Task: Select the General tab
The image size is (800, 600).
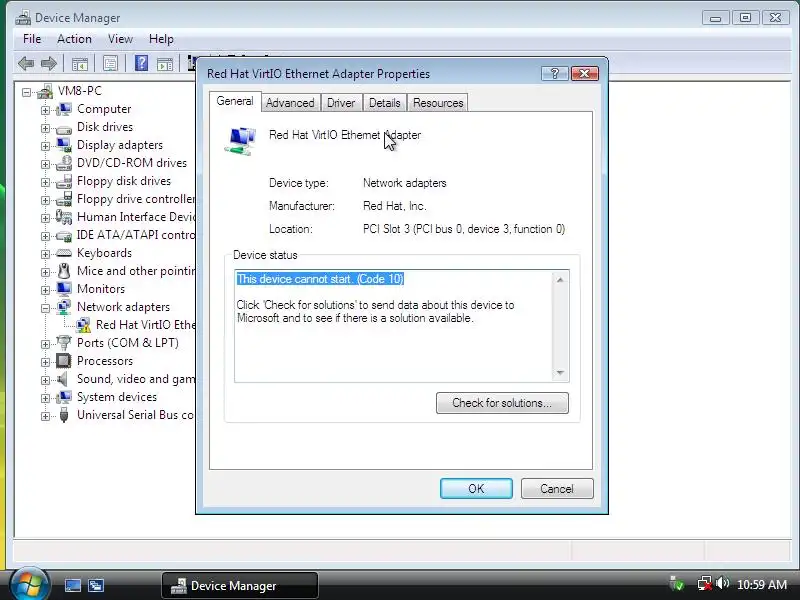Action: tap(235, 101)
